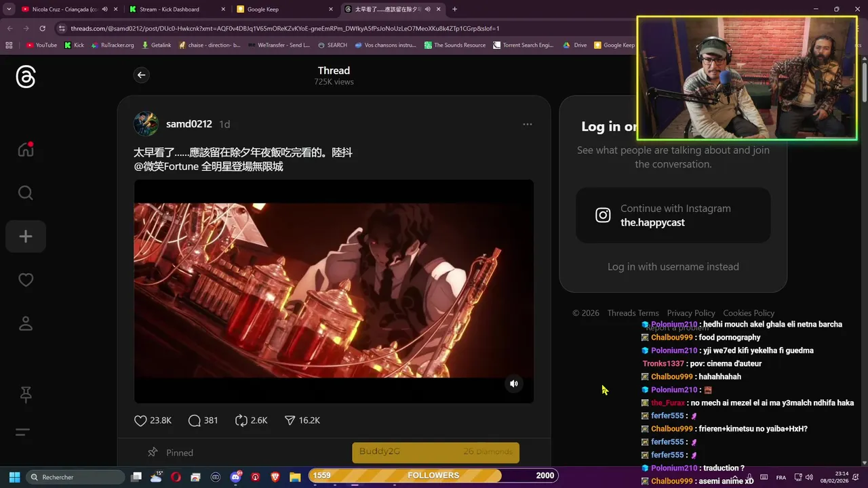Open pinned feeds pin icon in the sidebar

click(26, 394)
